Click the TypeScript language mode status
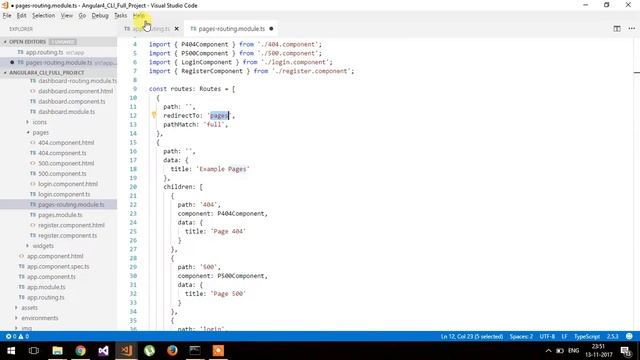Screen dimensions: 640x360 (x=587, y=336)
